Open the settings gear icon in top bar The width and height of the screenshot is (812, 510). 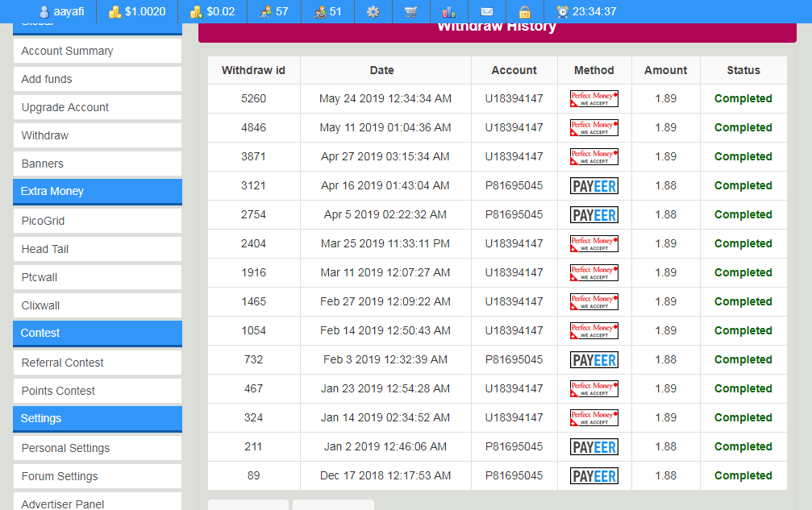click(x=373, y=12)
